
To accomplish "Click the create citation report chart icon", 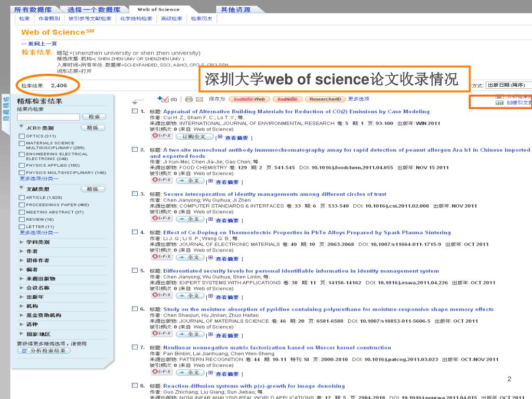I will click(499, 103).
